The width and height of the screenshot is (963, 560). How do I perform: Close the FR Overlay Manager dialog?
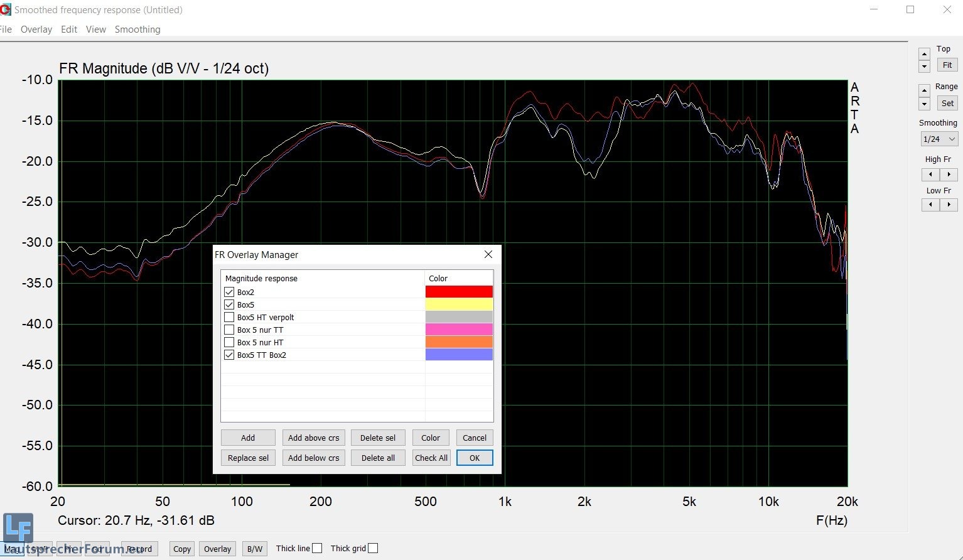pyautogui.click(x=488, y=254)
